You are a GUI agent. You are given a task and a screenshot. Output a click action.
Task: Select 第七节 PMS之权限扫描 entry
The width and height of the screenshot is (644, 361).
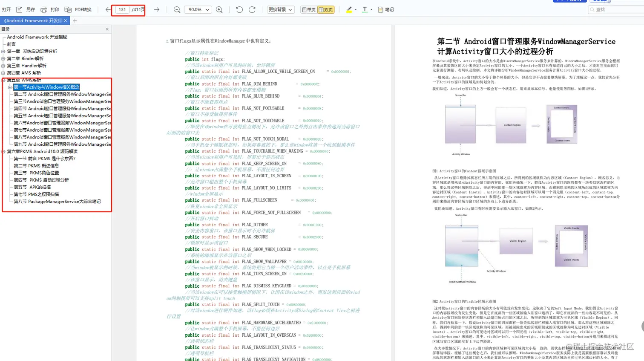click(36, 194)
